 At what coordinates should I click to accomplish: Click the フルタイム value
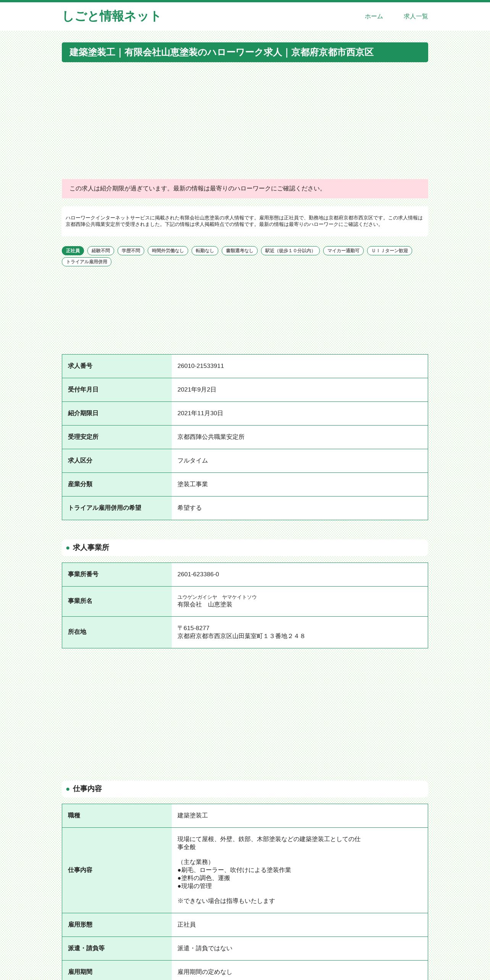pos(193,461)
